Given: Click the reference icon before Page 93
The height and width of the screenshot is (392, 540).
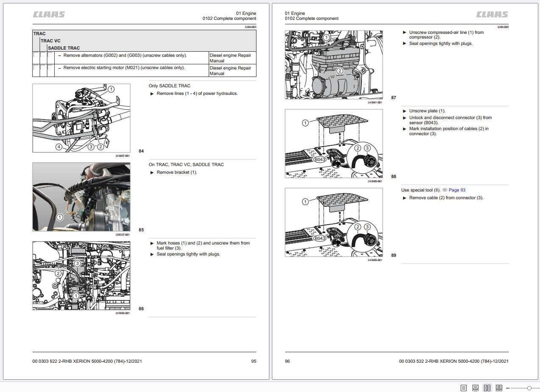Looking at the screenshot, I should pyautogui.click(x=445, y=190).
